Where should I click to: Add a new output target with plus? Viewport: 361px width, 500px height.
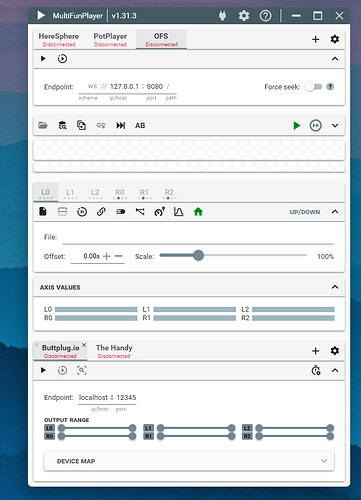coord(315,351)
